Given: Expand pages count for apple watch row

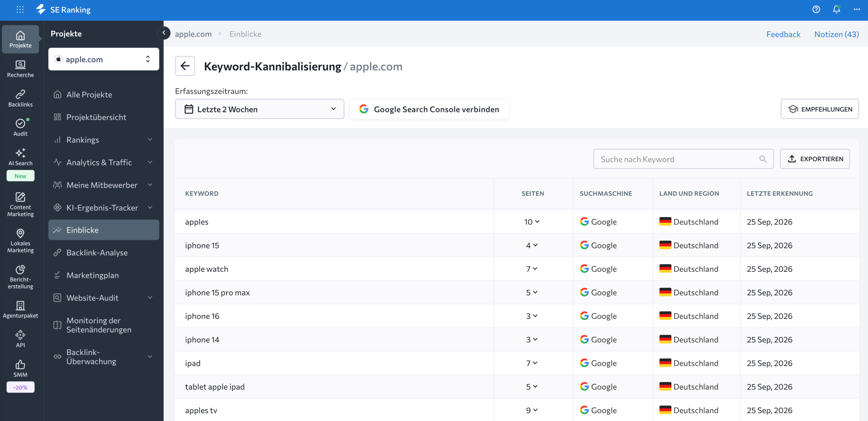Looking at the screenshot, I should tap(532, 269).
